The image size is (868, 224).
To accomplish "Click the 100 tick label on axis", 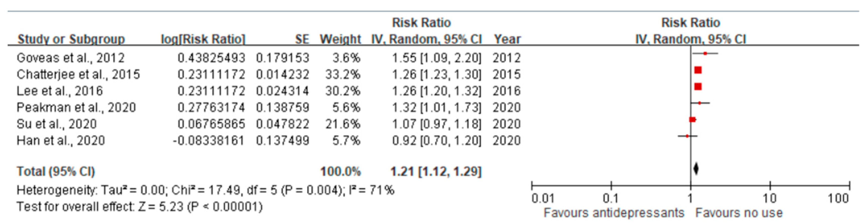I will 838,198.
